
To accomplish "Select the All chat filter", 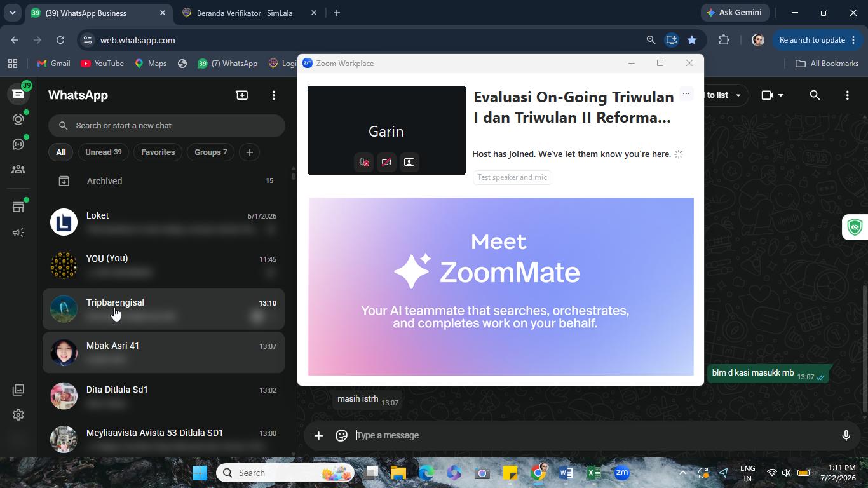I will 60,152.
